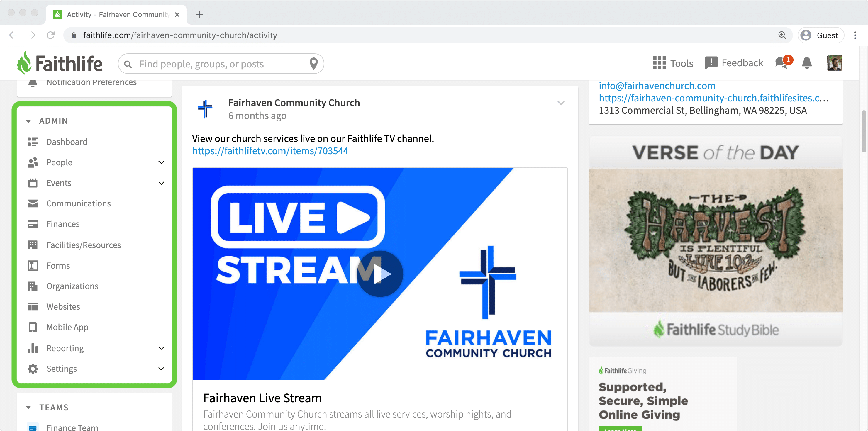Collapse the TEAMS section
The width and height of the screenshot is (868, 431).
point(28,408)
